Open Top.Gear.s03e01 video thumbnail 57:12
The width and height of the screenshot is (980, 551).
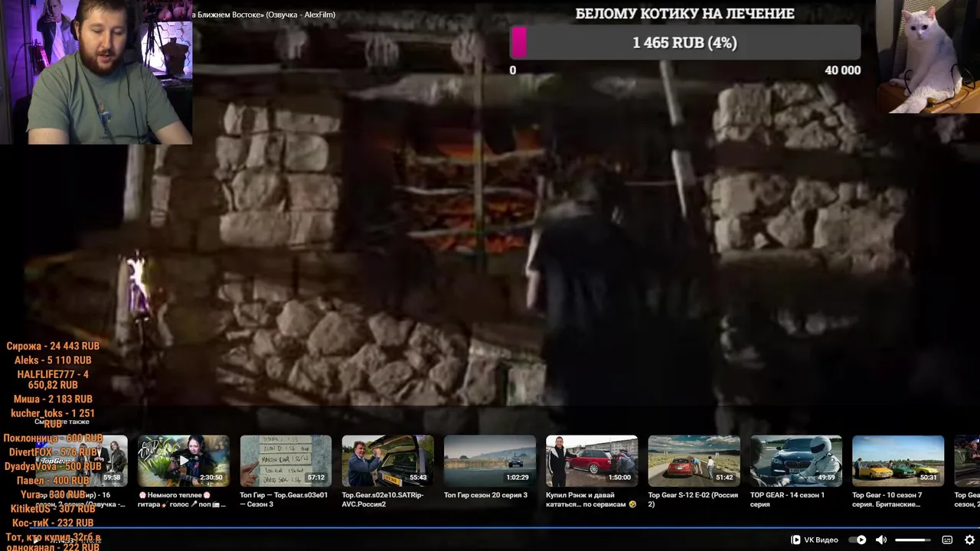point(286,461)
